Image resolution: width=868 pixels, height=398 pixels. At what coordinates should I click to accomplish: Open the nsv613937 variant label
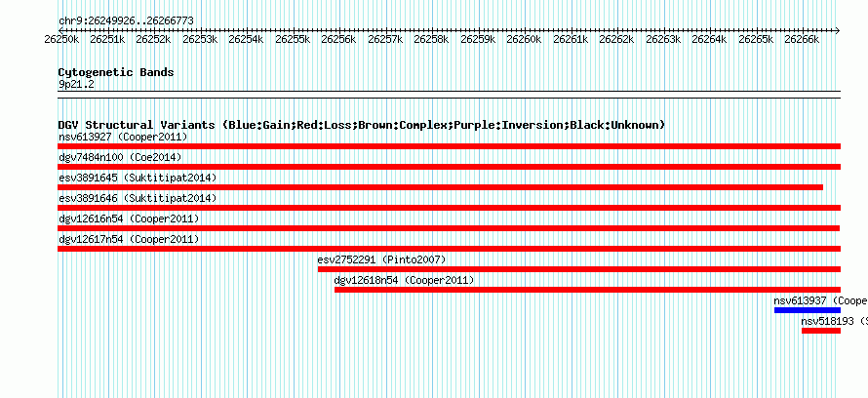[x=820, y=300]
